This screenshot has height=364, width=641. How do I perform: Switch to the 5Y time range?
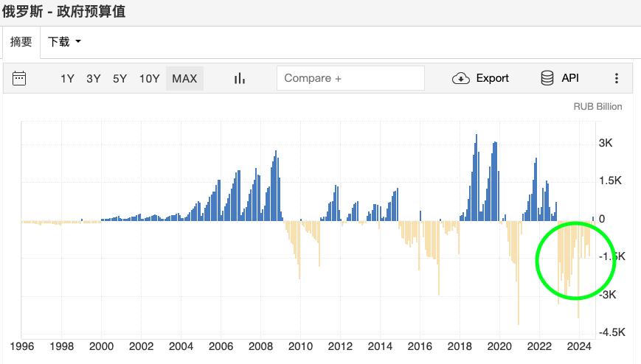119,78
